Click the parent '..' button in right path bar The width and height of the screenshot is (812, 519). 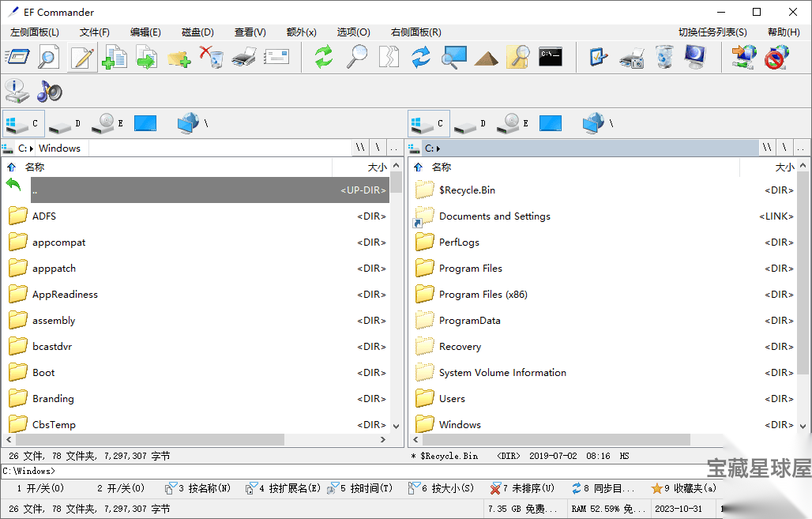801,149
